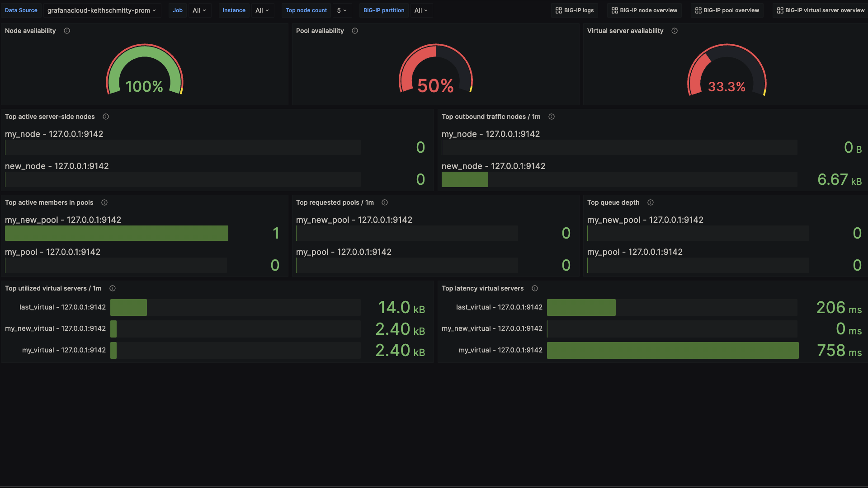Open the BIG-IP partition dropdown

tap(420, 10)
